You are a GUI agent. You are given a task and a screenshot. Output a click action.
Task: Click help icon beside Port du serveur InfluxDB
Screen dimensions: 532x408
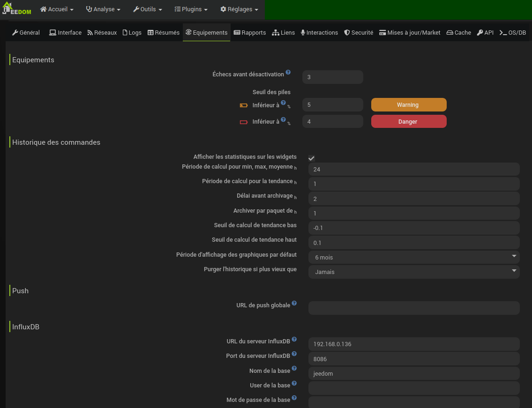294,354
